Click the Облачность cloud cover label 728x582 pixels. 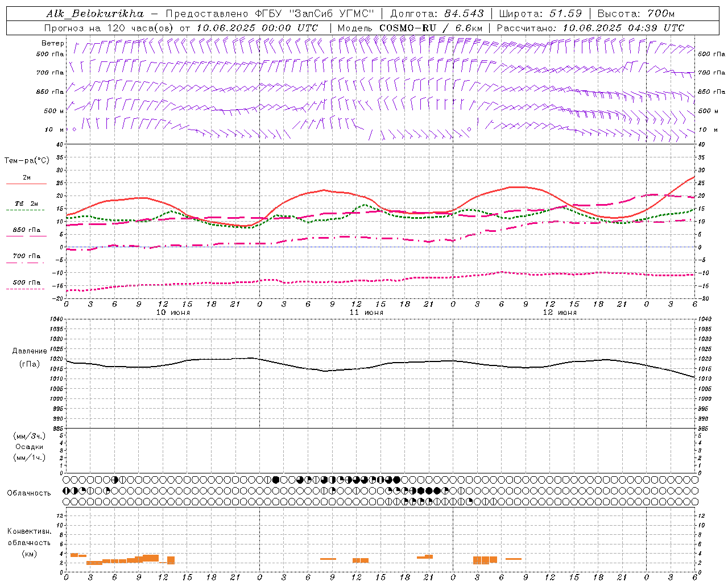pyautogui.click(x=29, y=493)
